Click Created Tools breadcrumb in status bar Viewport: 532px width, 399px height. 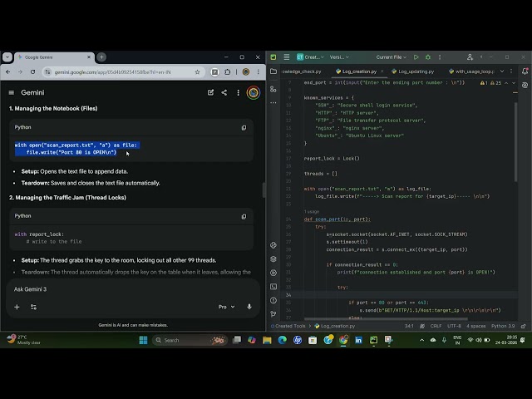coord(290,326)
